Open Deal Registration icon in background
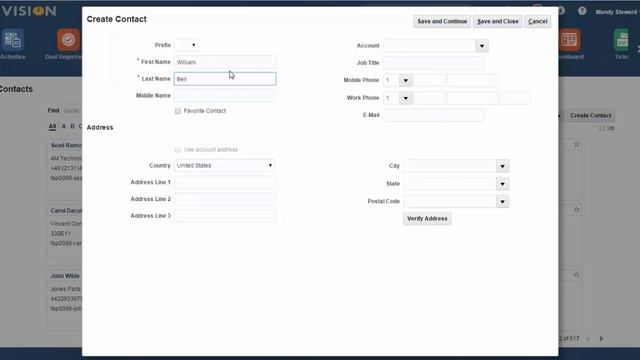Image resolution: width=640 pixels, height=360 pixels. 69,40
